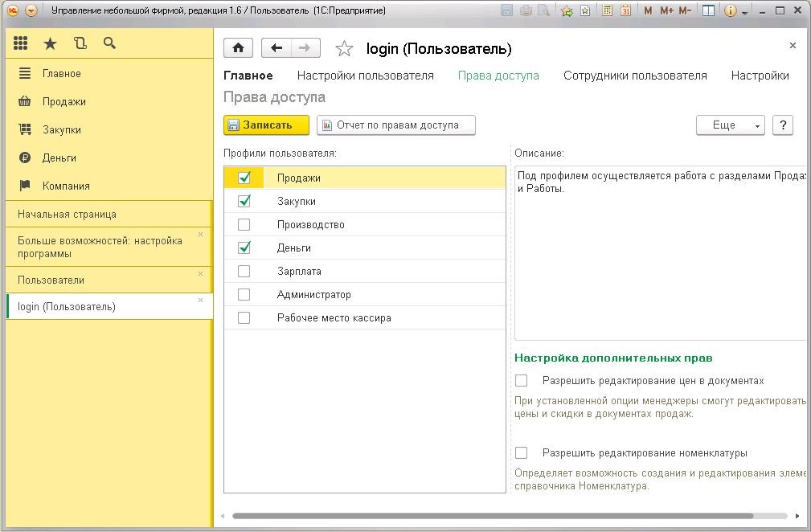This screenshot has width=811, height=532.
Task: Navigate back with the left arrow
Action: (276, 48)
